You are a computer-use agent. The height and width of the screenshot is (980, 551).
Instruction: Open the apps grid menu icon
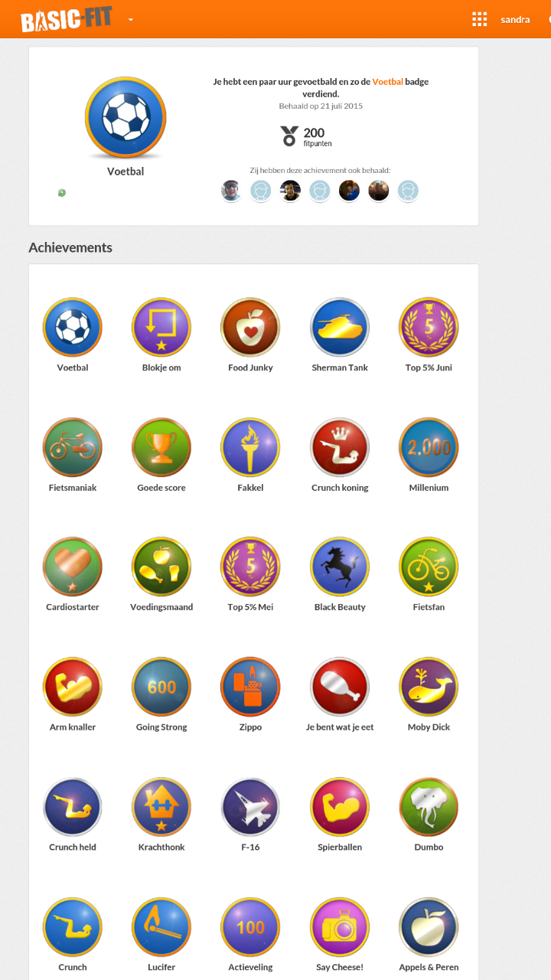point(480,19)
